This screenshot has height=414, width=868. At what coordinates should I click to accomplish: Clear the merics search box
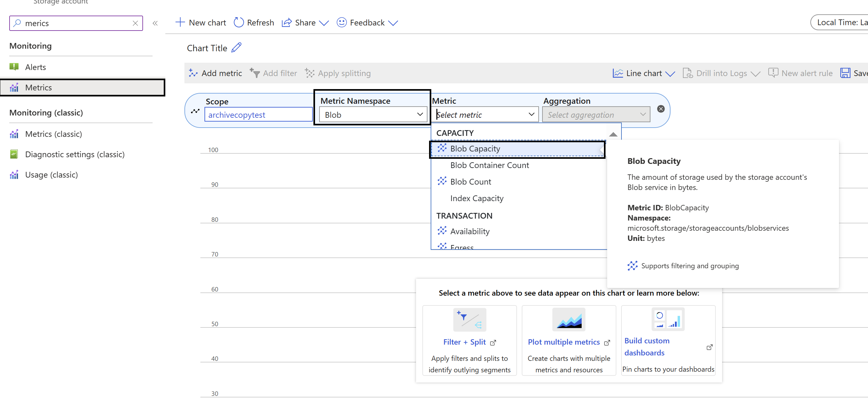(135, 23)
